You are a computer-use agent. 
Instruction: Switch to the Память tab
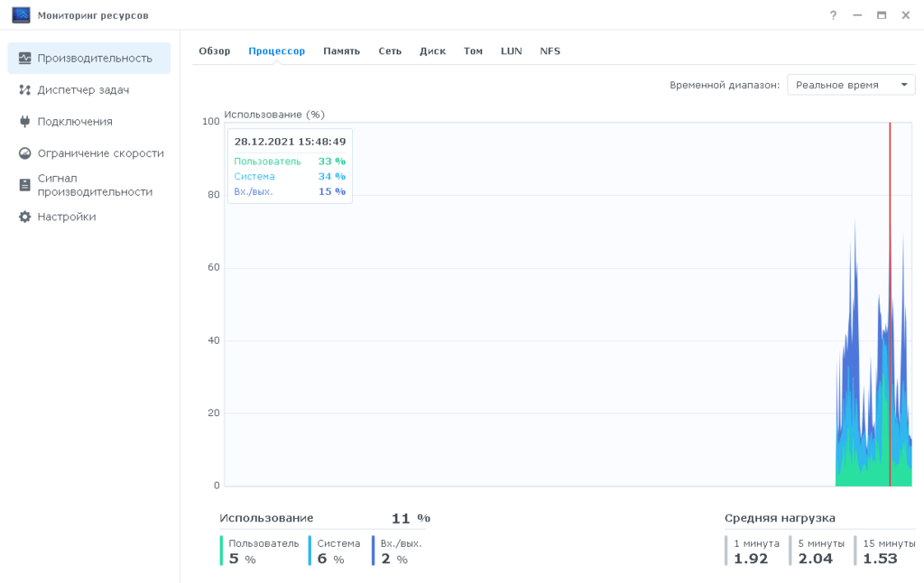[341, 51]
